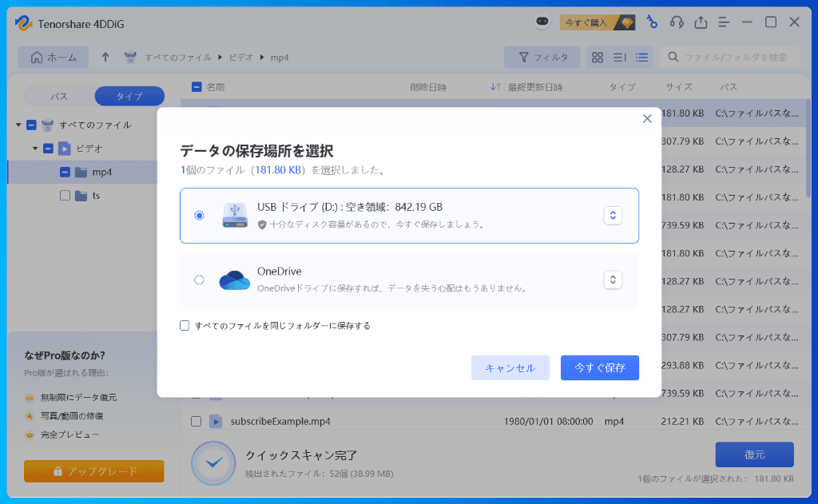Sort by 最終更新日時 column header
Screen dimensions: 818x504
coord(535,87)
